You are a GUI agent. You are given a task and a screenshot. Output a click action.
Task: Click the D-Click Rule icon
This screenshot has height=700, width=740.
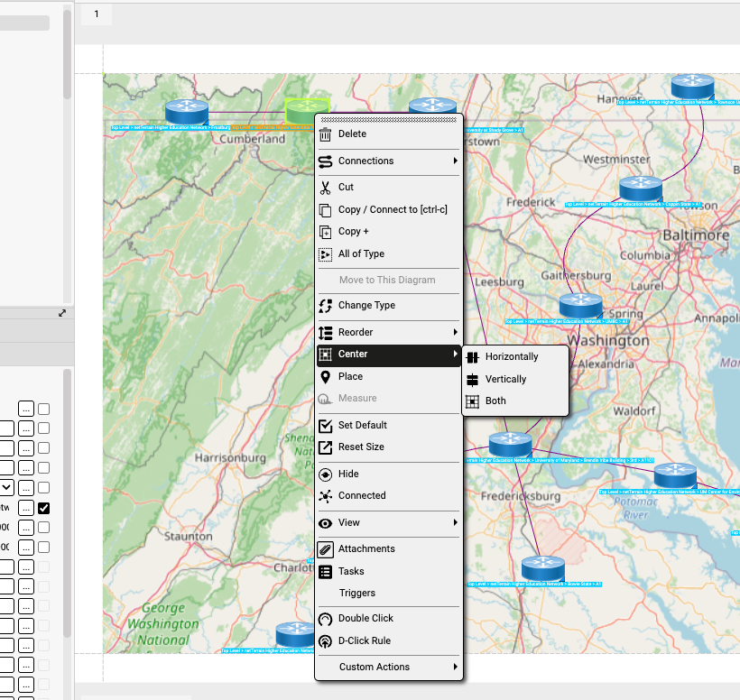pyautogui.click(x=326, y=641)
